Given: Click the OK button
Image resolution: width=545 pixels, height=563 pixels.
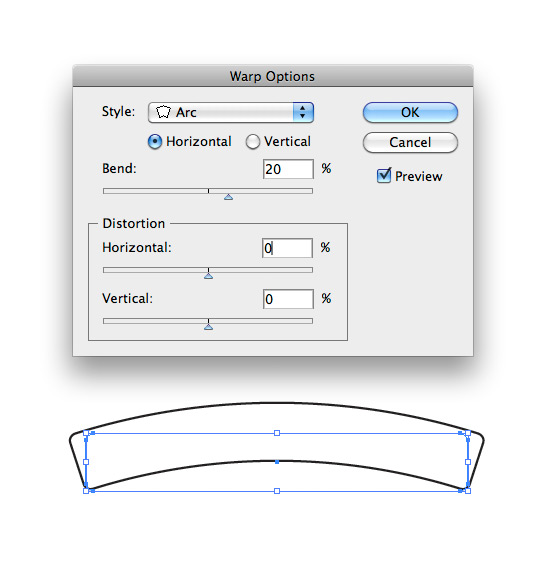Looking at the screenshot, I should [410, 112].
